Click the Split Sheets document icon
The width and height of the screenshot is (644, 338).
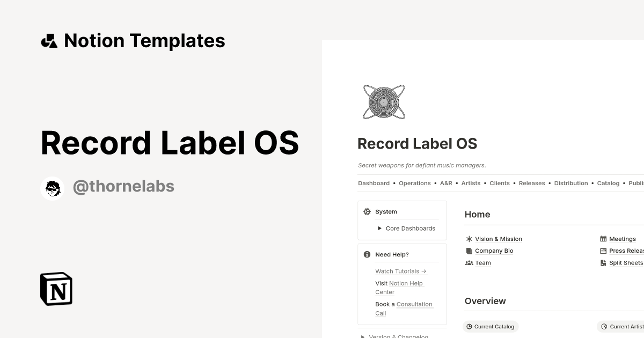603,262
